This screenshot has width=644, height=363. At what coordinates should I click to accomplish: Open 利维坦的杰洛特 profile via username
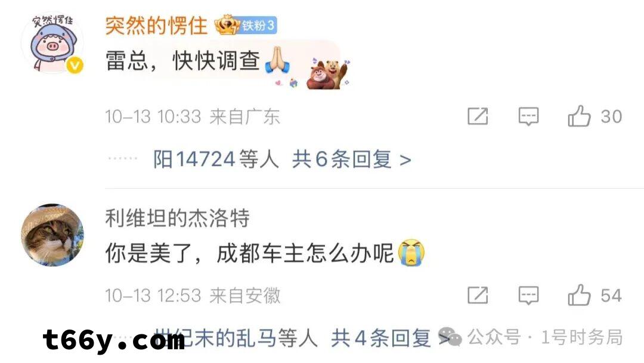178,218
